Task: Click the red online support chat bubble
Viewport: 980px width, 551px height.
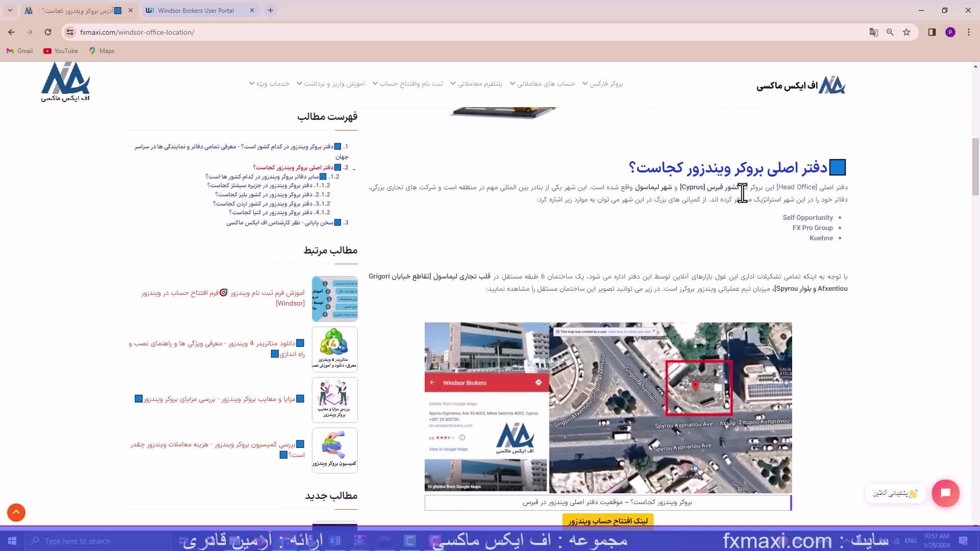Action: click(945, 493)
